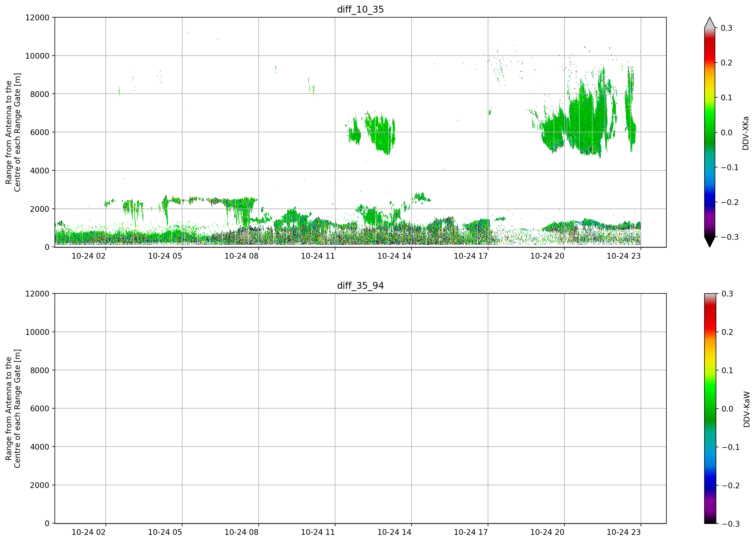
Task: Click the "10-24 05" x-tick under diff_10_35
Action: point(165,256)
